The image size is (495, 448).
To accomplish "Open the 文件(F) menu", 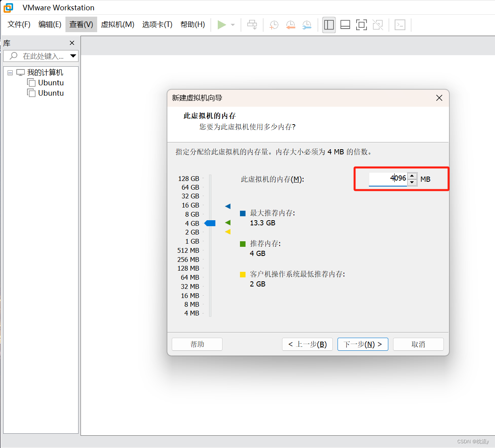I will click(x=19, y=25).
